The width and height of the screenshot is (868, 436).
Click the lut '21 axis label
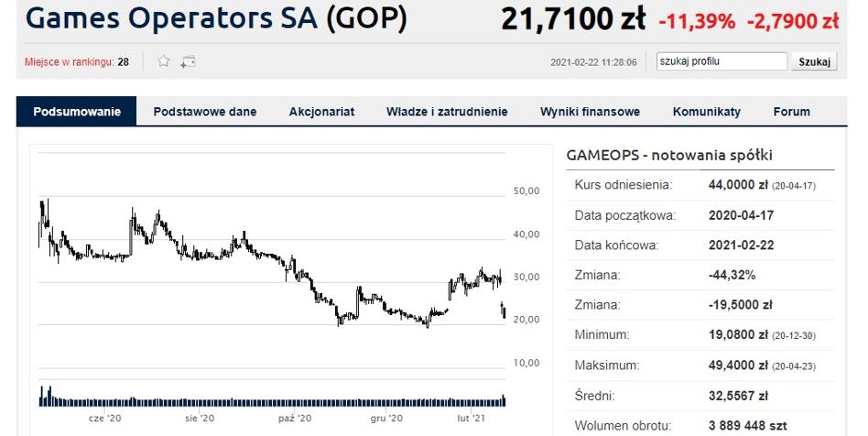tap(472, 419)
